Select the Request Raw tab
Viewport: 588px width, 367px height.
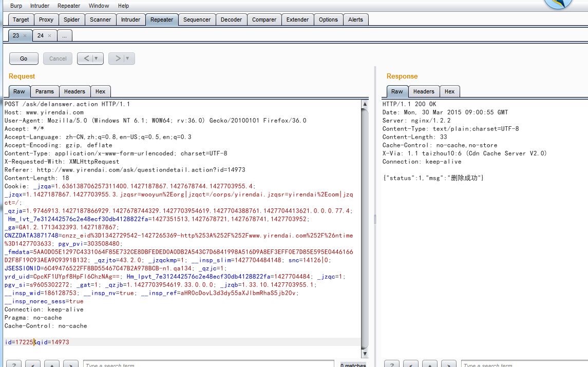click(19, 91)
